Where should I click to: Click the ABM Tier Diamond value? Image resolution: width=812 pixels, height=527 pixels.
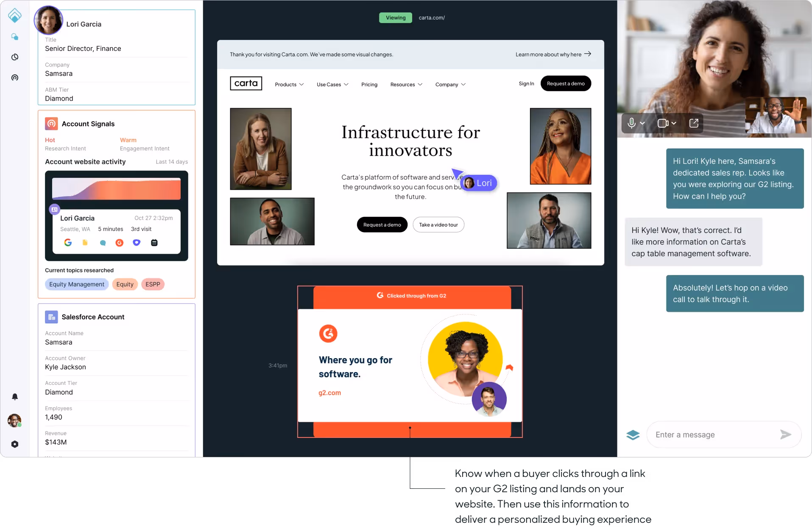coord(59,98)
